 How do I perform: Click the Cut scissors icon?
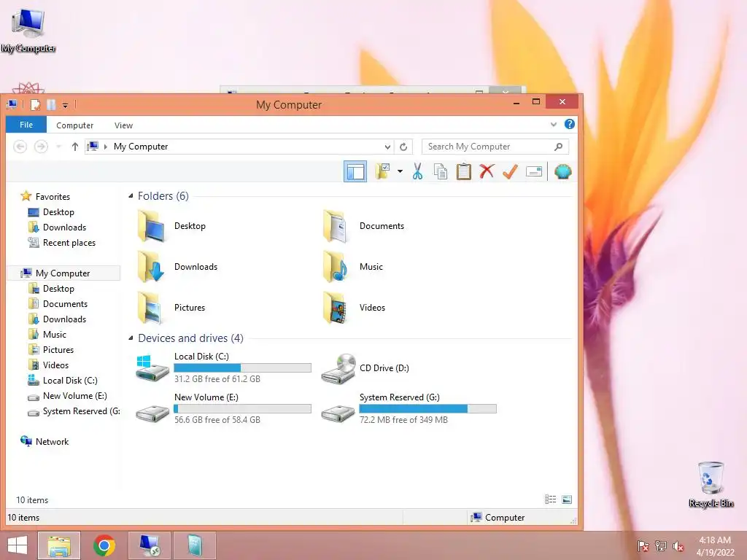(417, 171)
